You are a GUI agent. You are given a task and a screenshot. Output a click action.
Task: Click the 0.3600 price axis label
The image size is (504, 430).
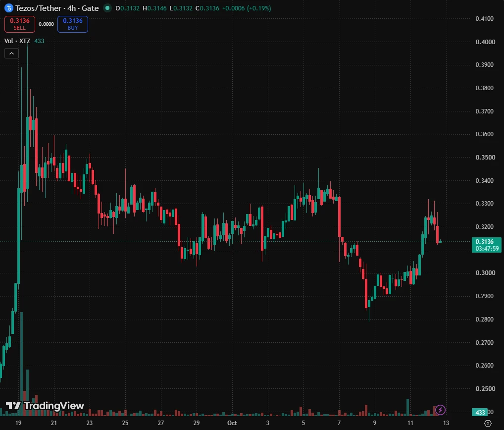click(x=484, y=134)
